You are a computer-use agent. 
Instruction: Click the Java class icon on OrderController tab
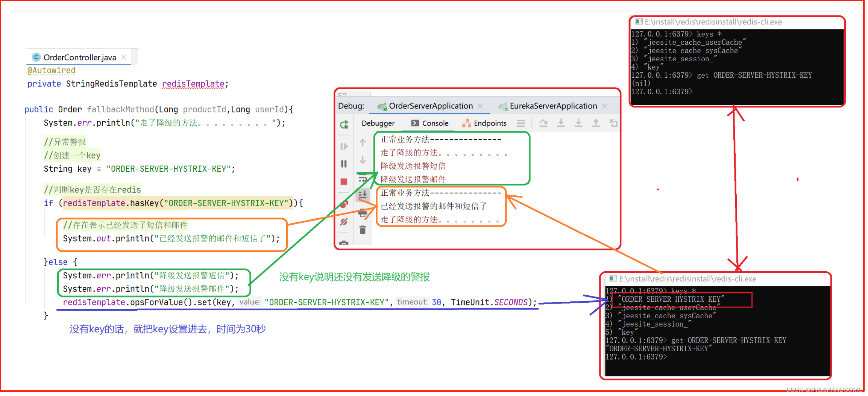coord(36,57)
